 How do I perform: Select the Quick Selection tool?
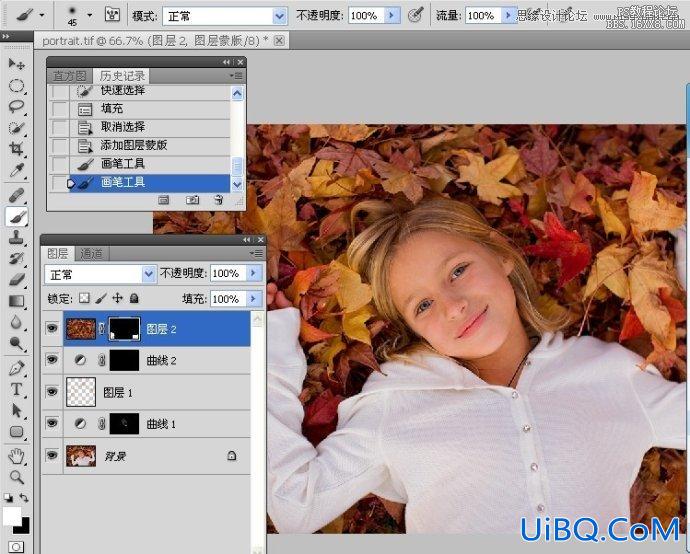[16, 128]
